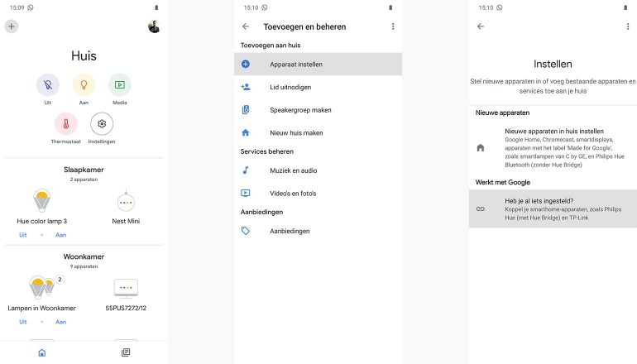Tap the plus add button on home screen
This screenshot has width=637, height=364.
point(11,26)
